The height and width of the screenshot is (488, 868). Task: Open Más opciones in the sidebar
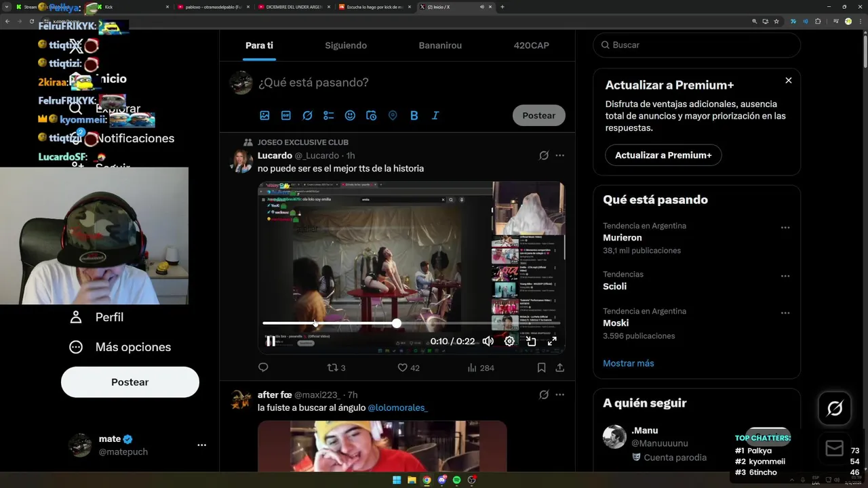[120, 347]
